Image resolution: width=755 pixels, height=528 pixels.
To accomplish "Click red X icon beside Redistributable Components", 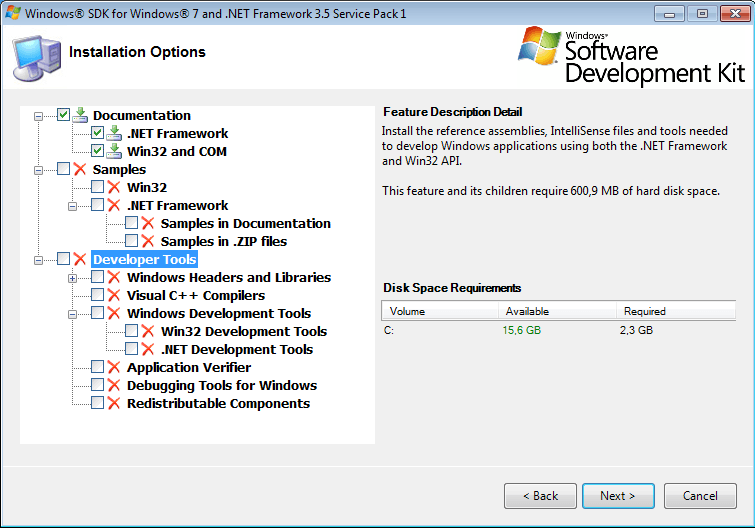I will (x=114, y=403).
